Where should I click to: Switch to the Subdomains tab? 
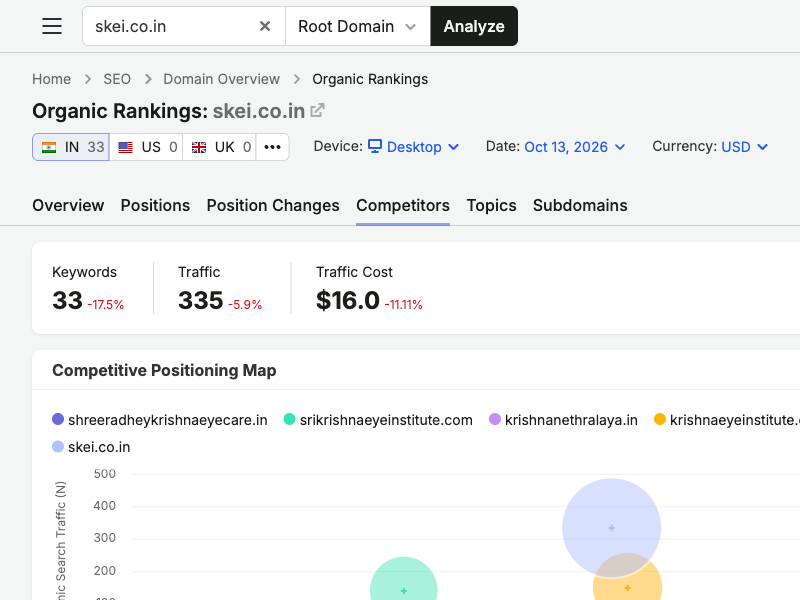coord(580,205)
